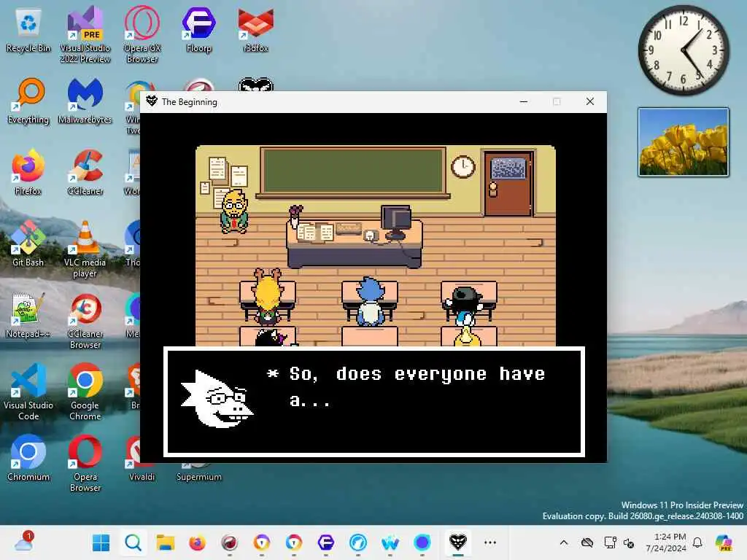Open the weather widget on taskbar
Image resolution: width=747 pixels, height=560 pixels.
pyautogui.click(x=23, y=542)
